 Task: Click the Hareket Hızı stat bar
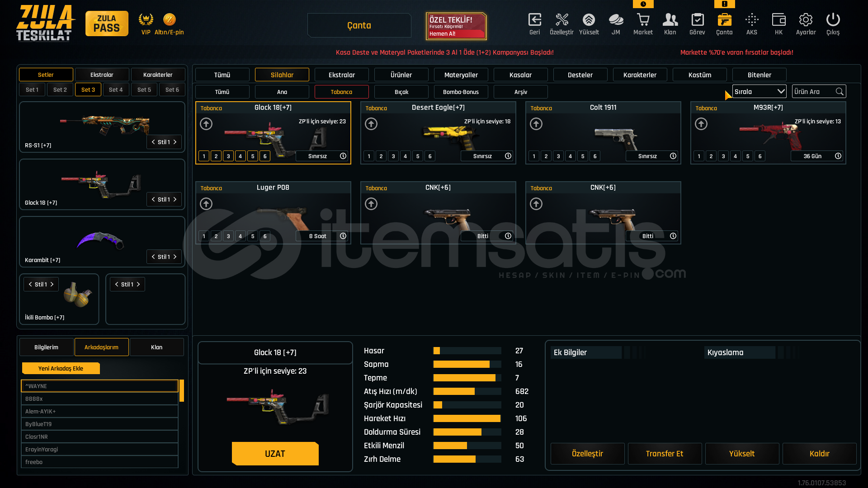467,418
